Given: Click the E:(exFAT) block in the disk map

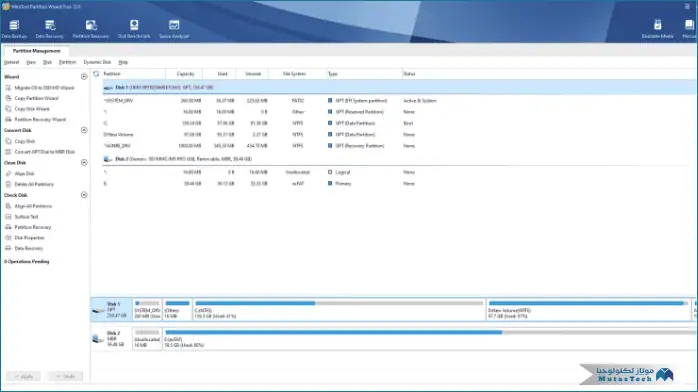Looking at the screenshot, I should coord(430,339).
